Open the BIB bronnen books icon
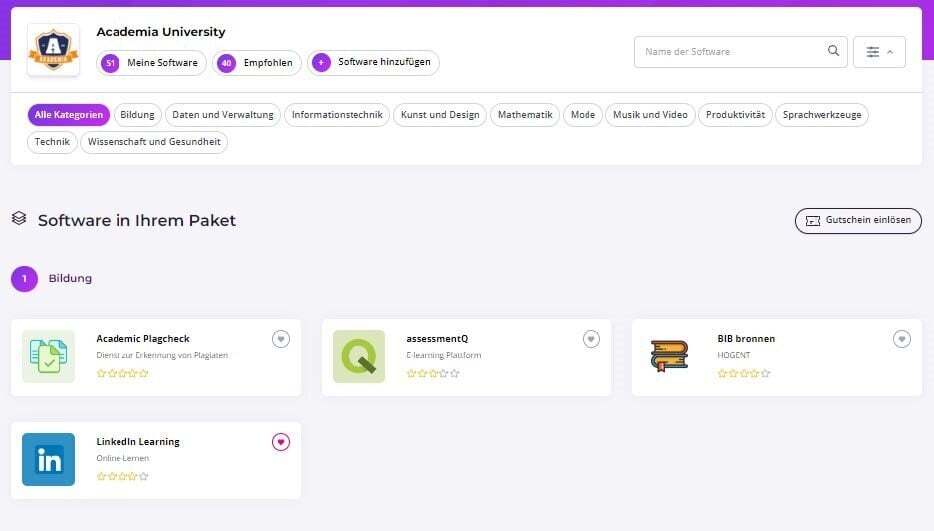This screenshot has height=531, width=934. (x=669, y=356)
